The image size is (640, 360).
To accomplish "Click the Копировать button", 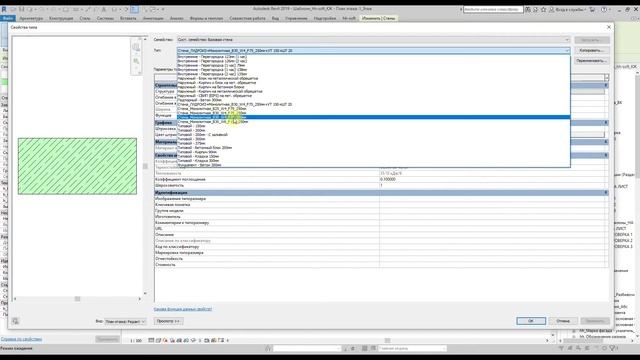I will tap(592, 51).
